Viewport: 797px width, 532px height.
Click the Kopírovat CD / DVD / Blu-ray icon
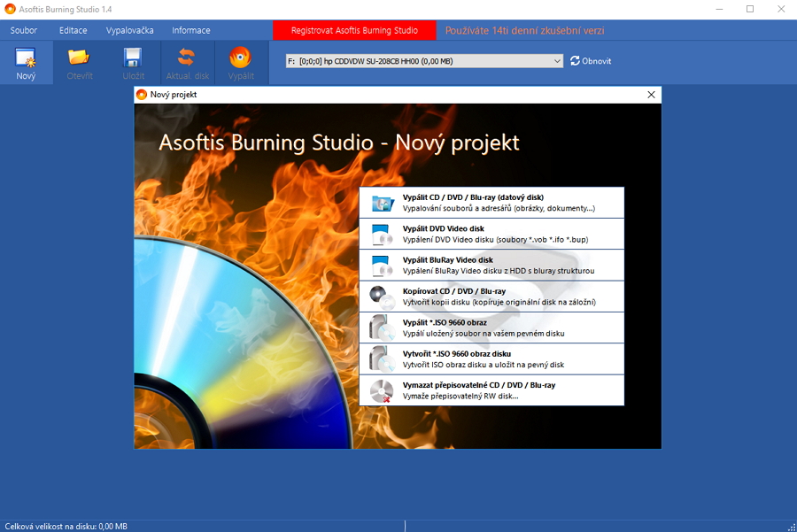coord(383,297)
